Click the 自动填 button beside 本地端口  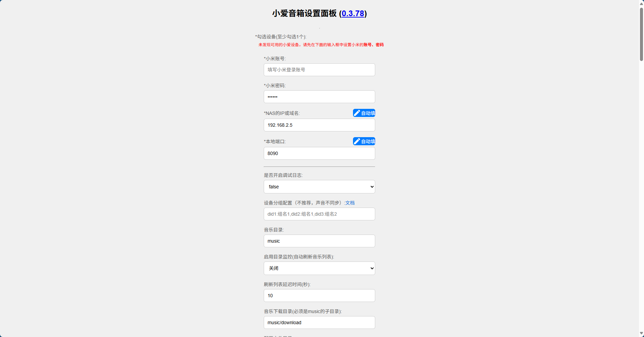pyautogui.click(x=364, y=141)
